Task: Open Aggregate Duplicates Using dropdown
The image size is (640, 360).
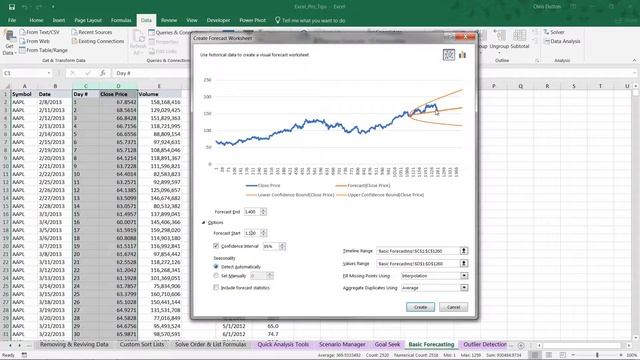Action: point(464,288)
